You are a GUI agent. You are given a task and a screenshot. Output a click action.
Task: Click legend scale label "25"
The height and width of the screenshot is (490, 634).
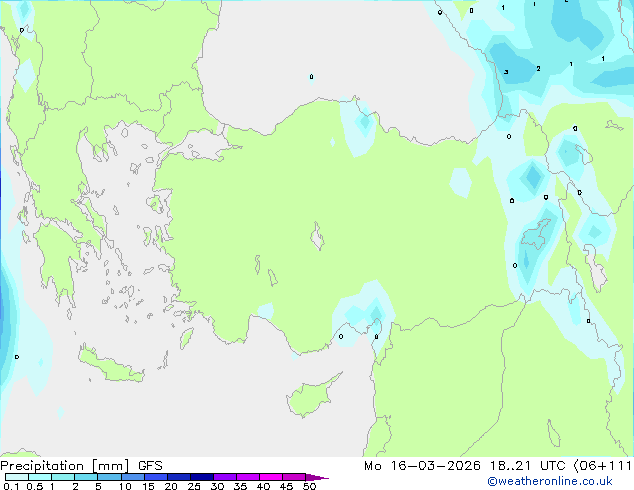pos(194,486)
